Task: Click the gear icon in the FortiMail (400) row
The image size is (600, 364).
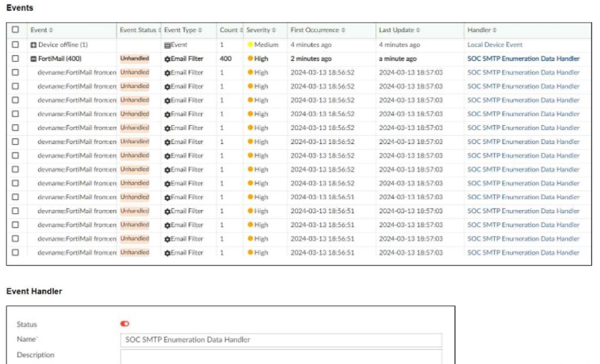Action: [x=167, y=59]
